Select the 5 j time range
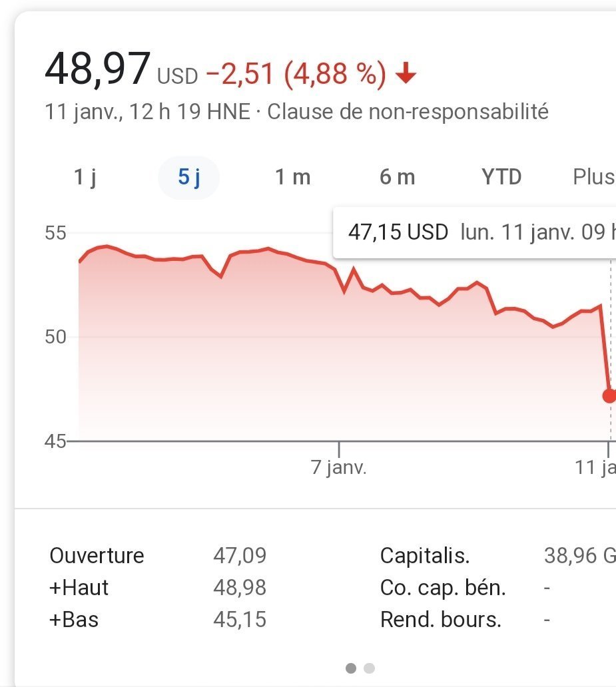Screen dimensions: 616x687 (188, 177)
